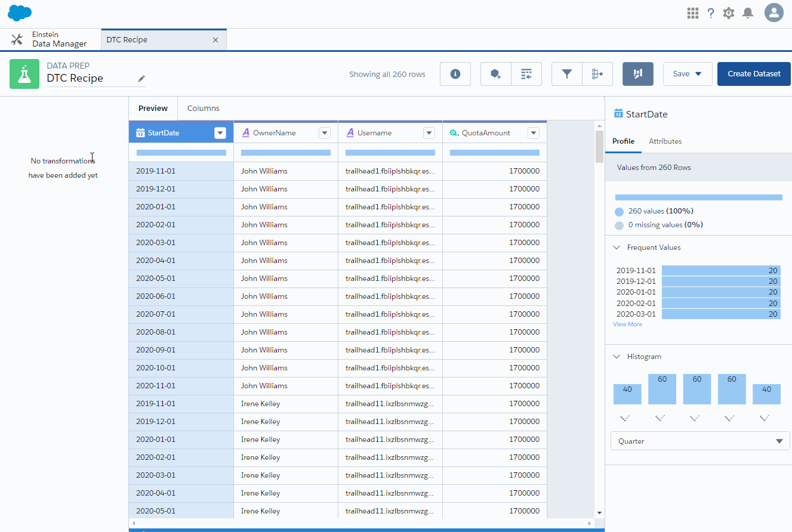Click the Salesforce cloud logo
Image resolution: width=792 pixels, height=532 pixels.
(20, 13)
